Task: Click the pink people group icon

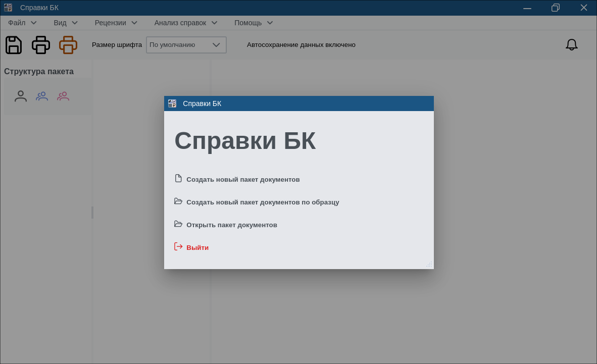Action: pos(63,96)
